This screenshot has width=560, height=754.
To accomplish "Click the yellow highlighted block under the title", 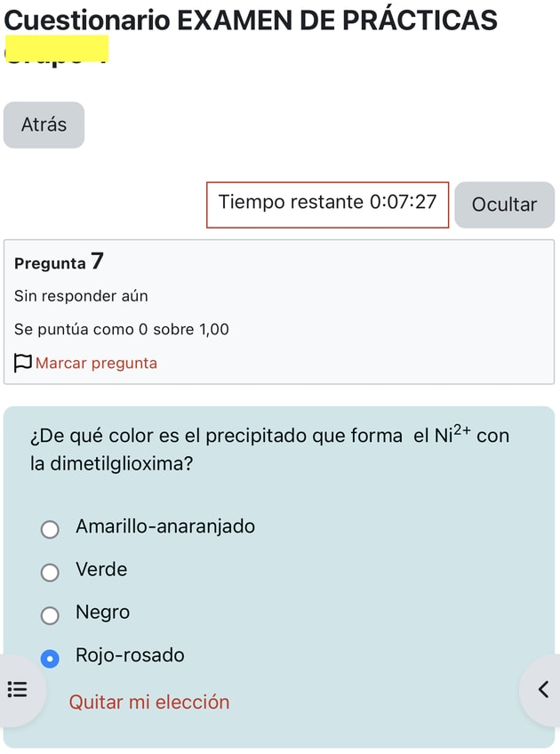I will (57, 48).
